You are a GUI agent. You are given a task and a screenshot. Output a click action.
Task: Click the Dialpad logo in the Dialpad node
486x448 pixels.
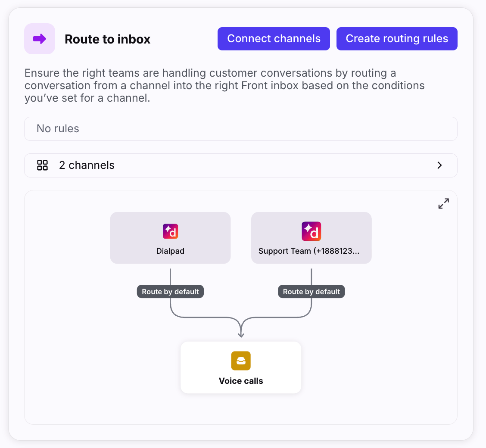(x=170, y=231)
